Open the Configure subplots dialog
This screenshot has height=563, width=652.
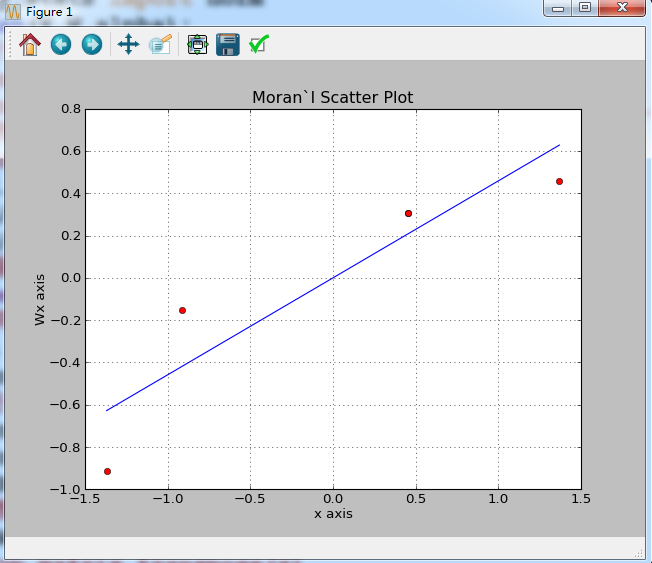coord(197,44)
